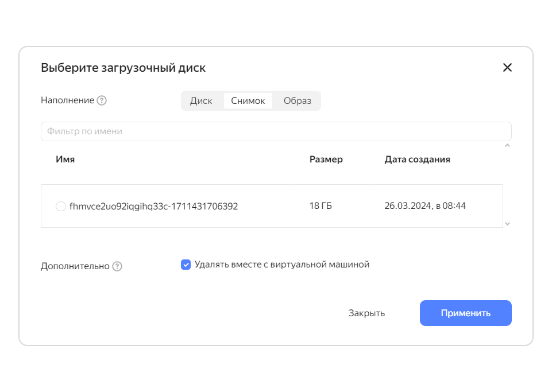
Task: Click the Имя column header
Action: click(x=65, y=160)
